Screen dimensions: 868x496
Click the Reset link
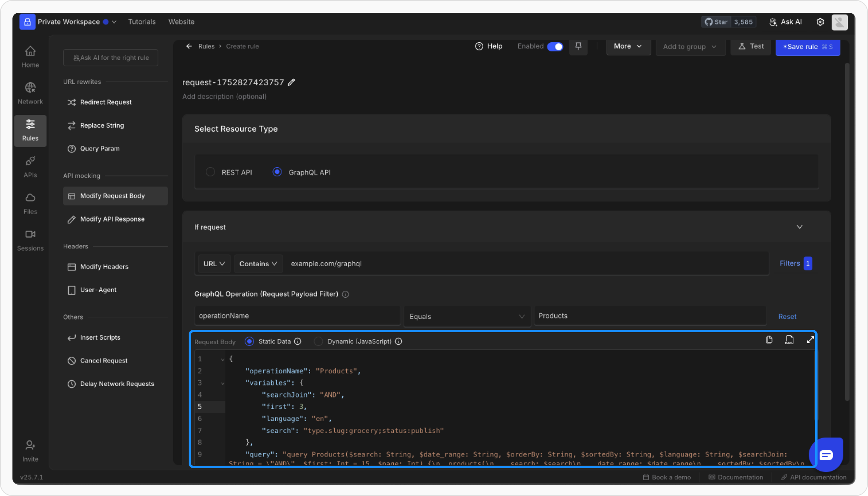tap(787, 317)
